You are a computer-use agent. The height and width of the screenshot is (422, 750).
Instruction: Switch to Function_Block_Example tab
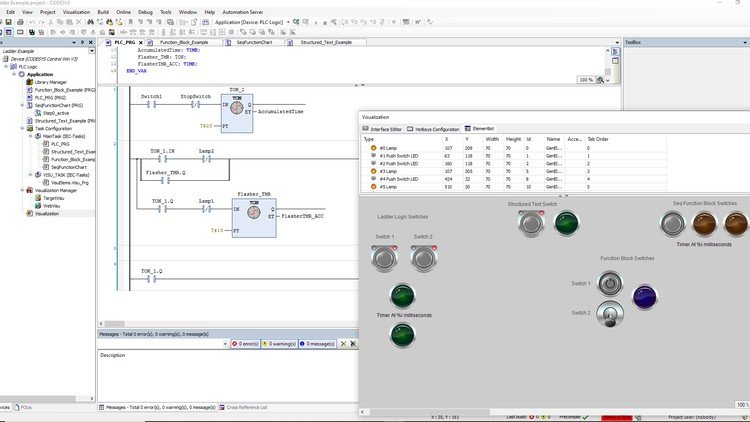(184, 43)
